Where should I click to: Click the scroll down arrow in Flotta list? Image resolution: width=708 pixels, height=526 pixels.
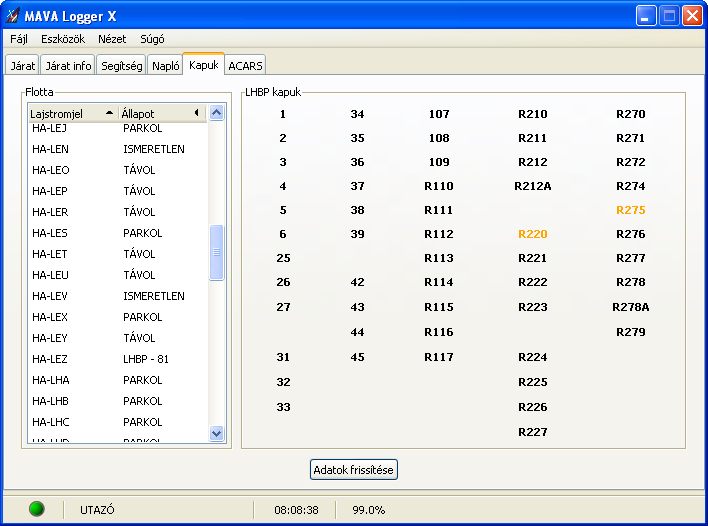tap(217, 433)
